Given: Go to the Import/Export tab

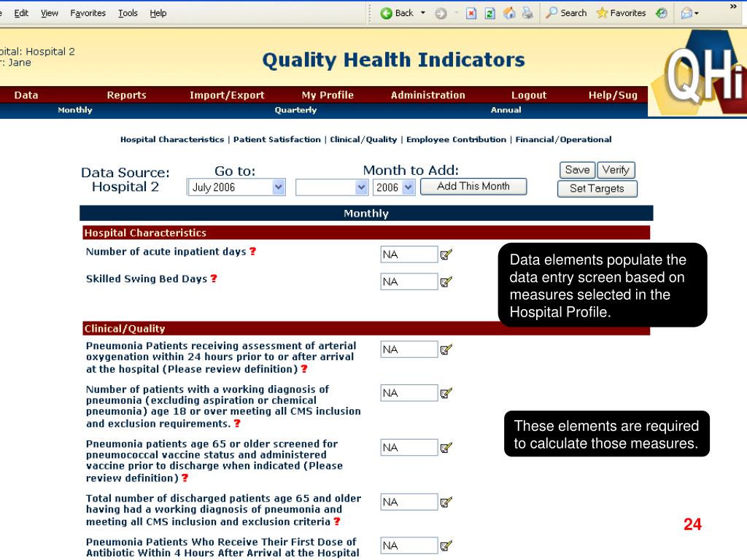Looking at the screenshot, I should [x=227, y=96].
